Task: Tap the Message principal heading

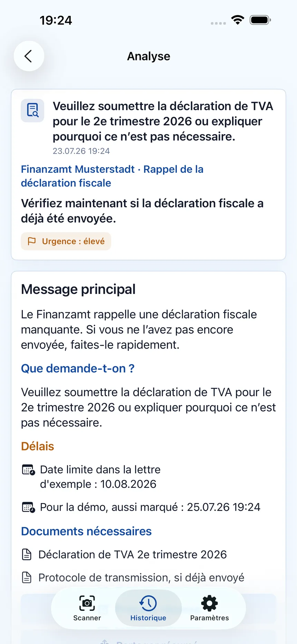Action: click(78, 289)
